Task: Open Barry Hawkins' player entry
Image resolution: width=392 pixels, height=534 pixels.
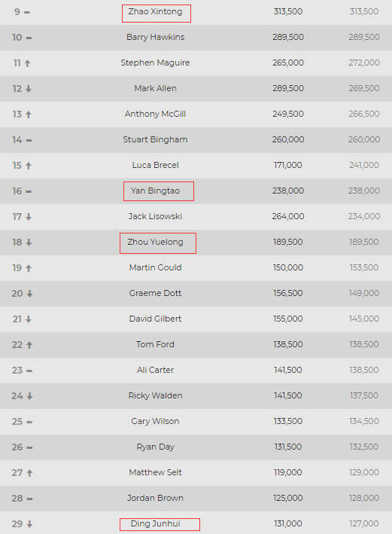Action: pos(156,37)
